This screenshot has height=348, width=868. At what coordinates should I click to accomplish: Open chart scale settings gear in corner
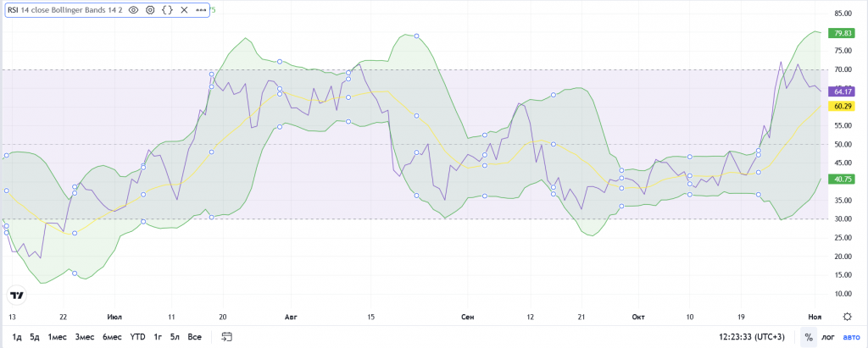pyautogui.click(x=848, y=315)
